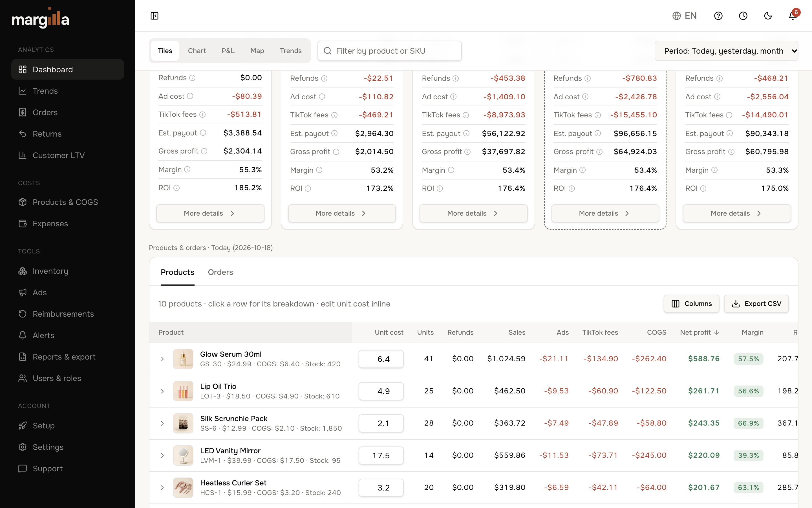Viewport: 812px width, 508px height.
Task: Open Returns in the sidebar
Action: coord(67,134)
